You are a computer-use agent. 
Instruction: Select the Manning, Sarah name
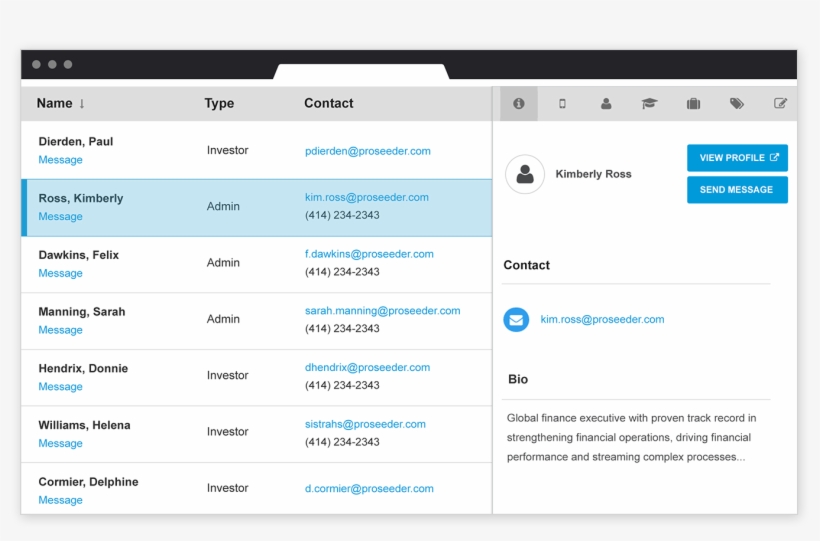(82, 312)
